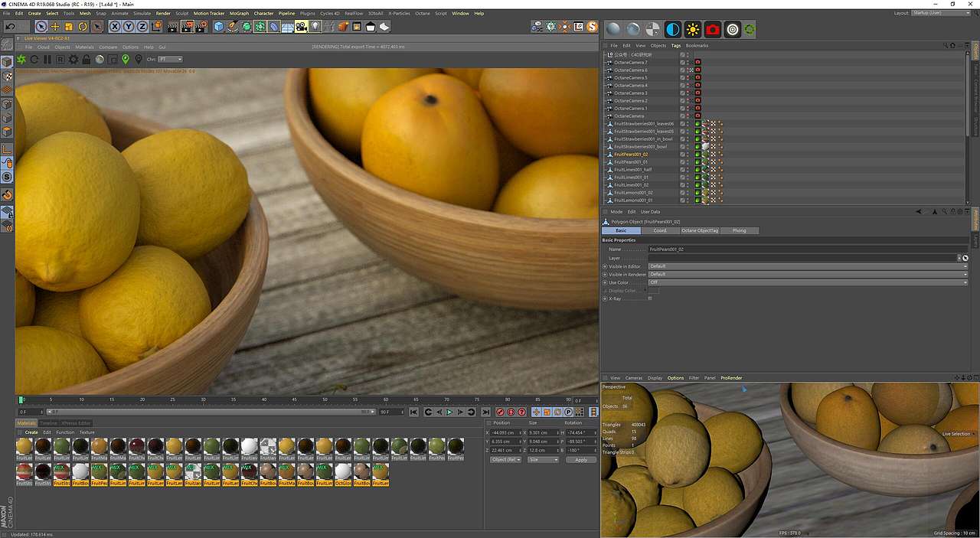Open Visible in Editor dropdown
Image resolution: width=980 pixels, height=538 pixels.
[x=808, y=266]
